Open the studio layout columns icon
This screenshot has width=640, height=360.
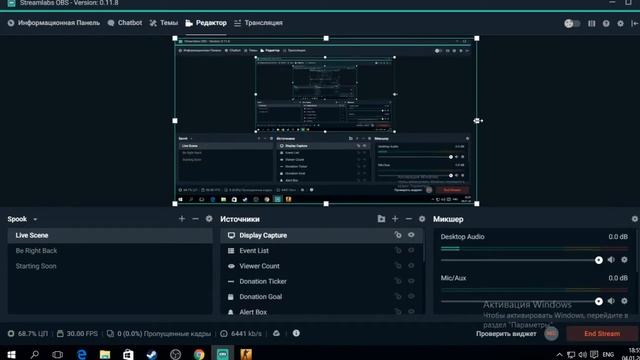pyautogui.click(x=591, y=24)
